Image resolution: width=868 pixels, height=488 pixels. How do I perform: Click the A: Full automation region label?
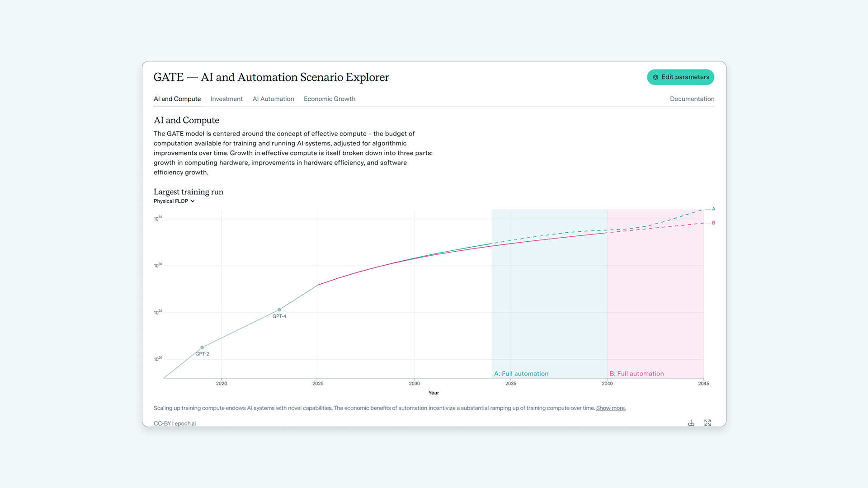tap(521, 374)
